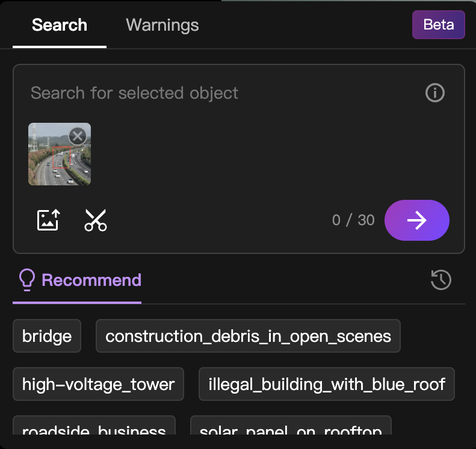476x449 pixels.
Task: Focus the 'Search for selected object' field
Action: click(217, 93)
